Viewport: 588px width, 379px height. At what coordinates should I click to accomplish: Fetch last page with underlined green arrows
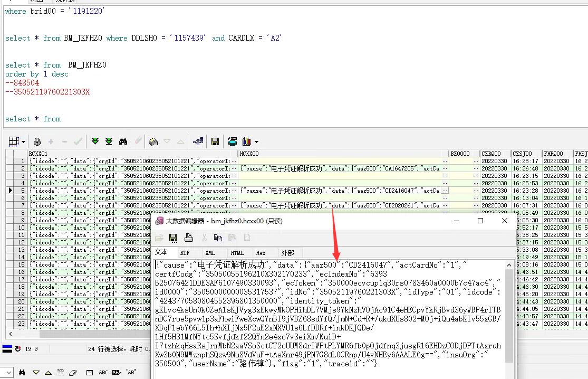pos(109,141)
